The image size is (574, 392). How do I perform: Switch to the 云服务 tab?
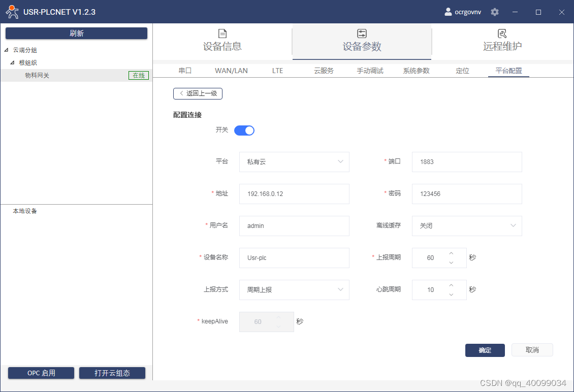pyautogui.click(x=324, y=71)
